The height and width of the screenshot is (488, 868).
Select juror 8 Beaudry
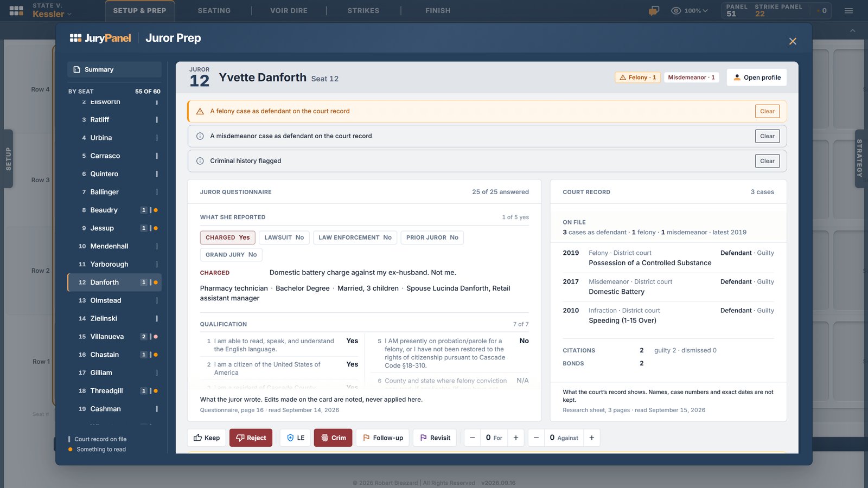[114, 210]
